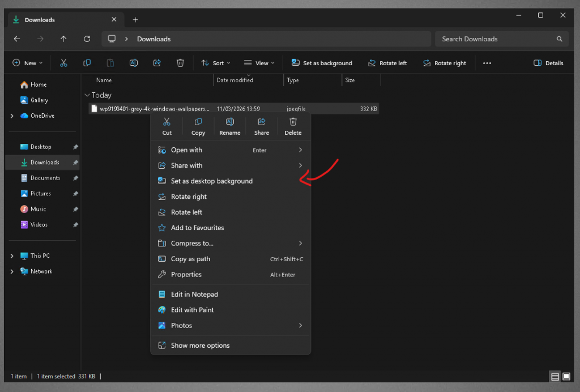Expand the Sort dropdown
This screenshot has width=580, height=392.
click(213, 63)
